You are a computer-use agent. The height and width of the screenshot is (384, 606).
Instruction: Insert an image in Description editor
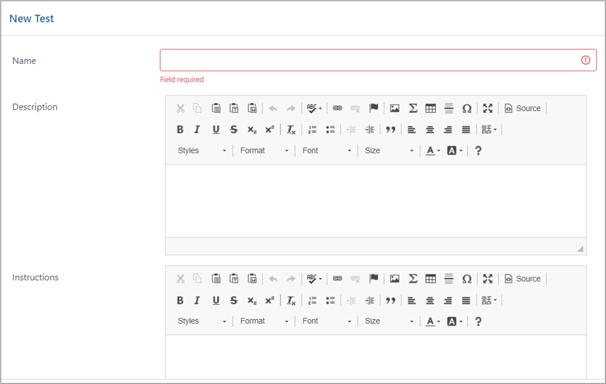click(394, 108)
